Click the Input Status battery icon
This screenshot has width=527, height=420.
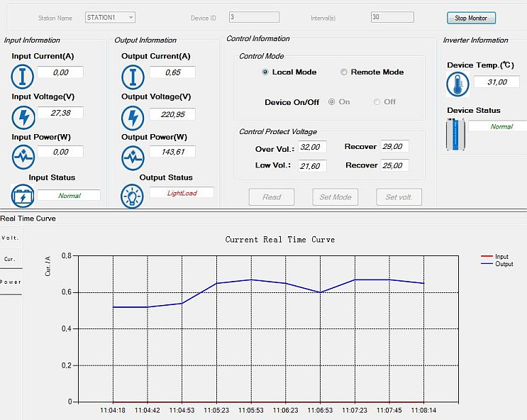coord(23,195)
